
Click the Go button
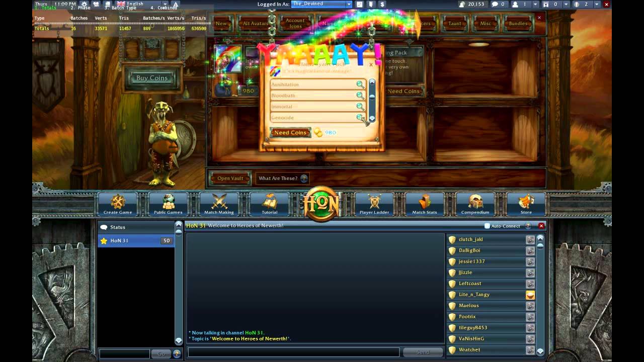pos(162,354)
